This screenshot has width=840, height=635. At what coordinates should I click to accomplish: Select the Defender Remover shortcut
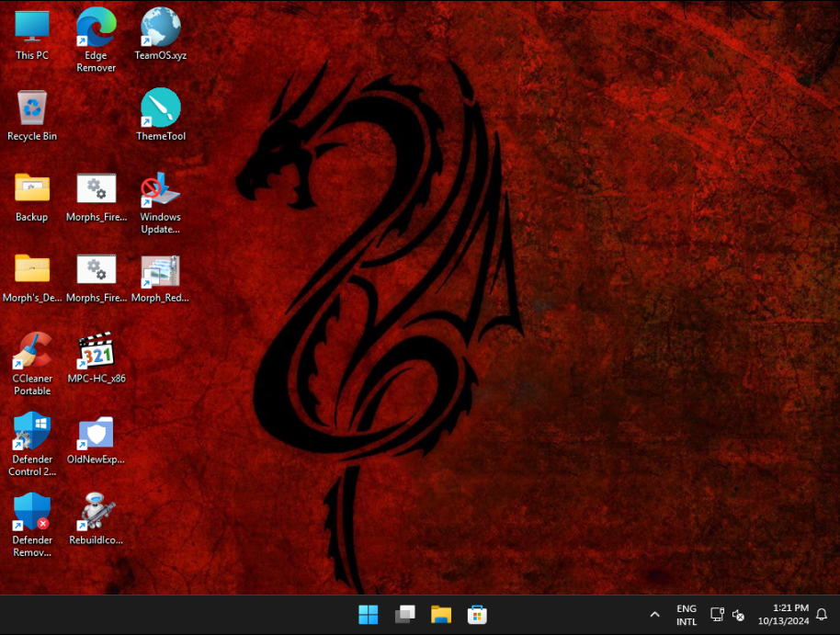point(32,513)
